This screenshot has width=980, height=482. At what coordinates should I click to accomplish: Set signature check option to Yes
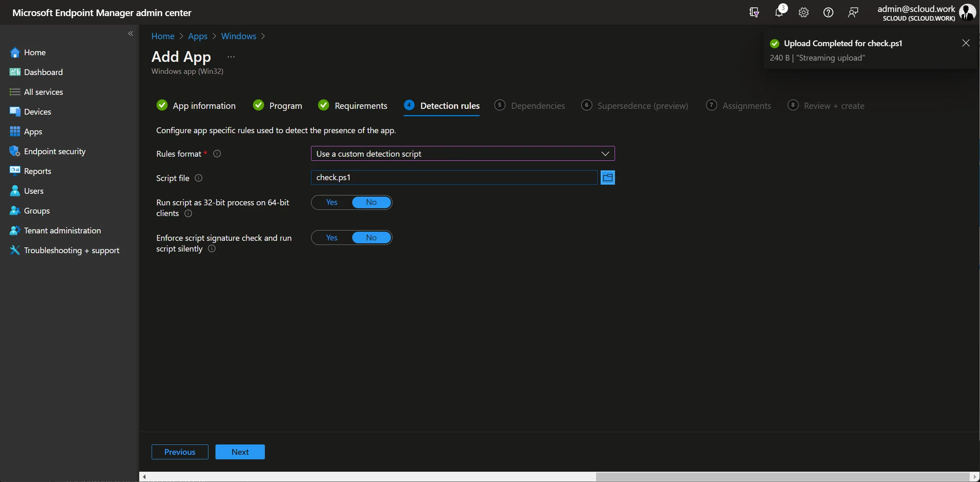332,238
